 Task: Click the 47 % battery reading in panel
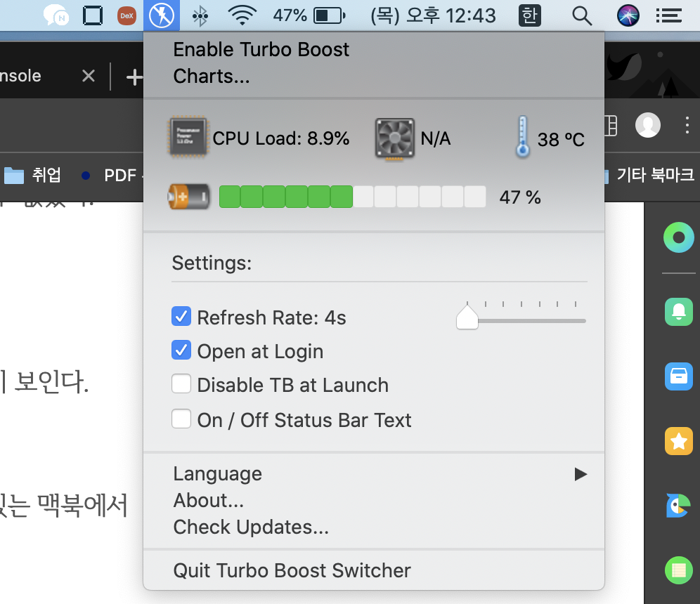click(x=520, y=197)
